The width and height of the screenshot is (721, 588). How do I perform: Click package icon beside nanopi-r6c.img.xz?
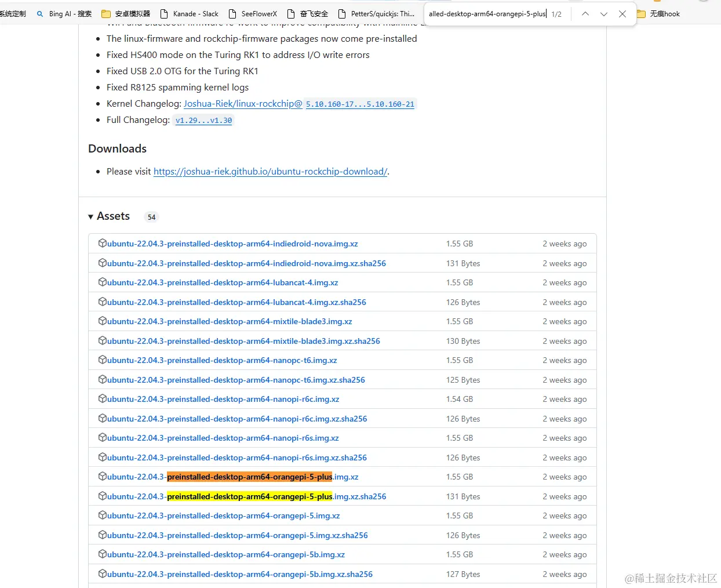[103, 398]
